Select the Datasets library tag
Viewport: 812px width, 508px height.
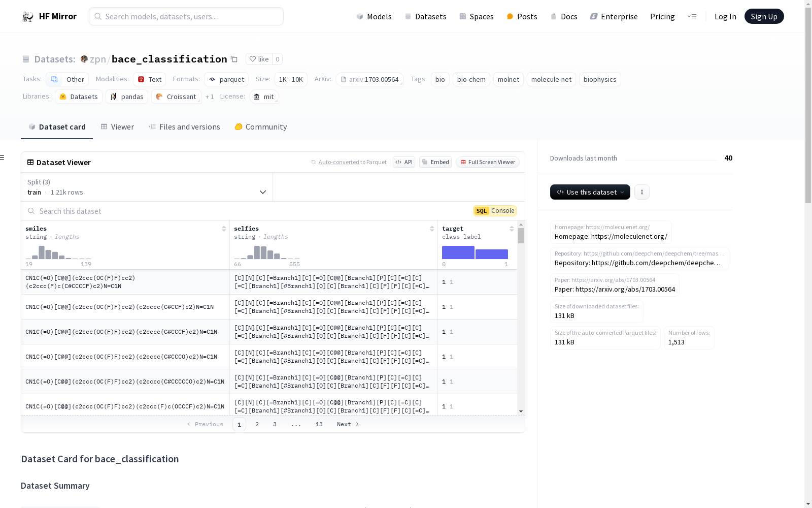79,97
